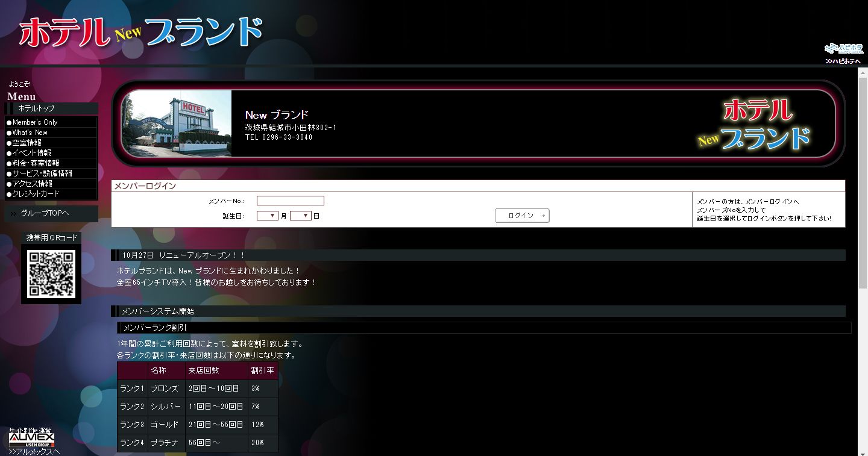The image size is (868, 456).
Task: Open the birthday month dropdown
Action: (x=268, y=216)
